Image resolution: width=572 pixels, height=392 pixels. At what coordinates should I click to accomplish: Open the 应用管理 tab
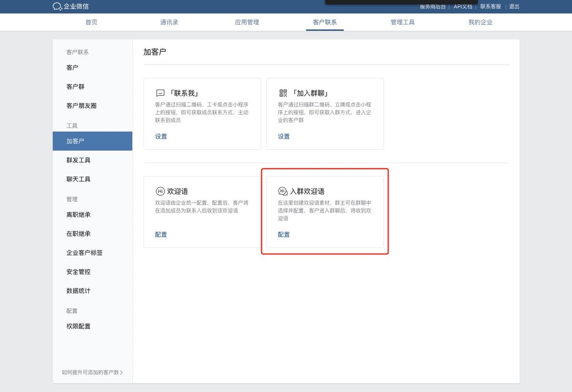point(247,22)
